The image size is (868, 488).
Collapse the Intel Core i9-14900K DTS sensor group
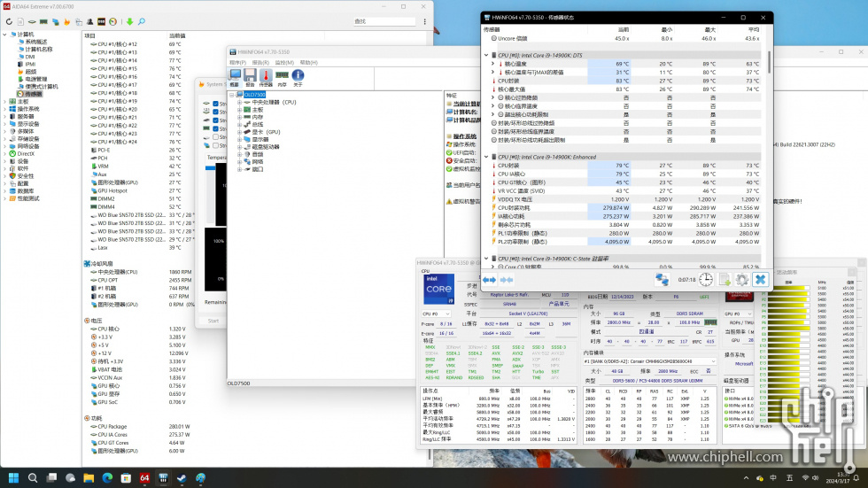point(486,55)
